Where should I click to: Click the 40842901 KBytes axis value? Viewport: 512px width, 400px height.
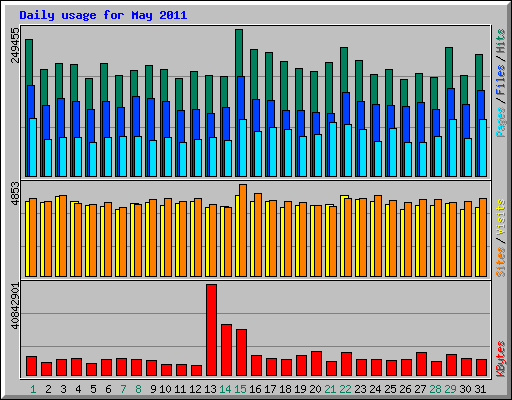pyautogui.click(x=15, y=306)
